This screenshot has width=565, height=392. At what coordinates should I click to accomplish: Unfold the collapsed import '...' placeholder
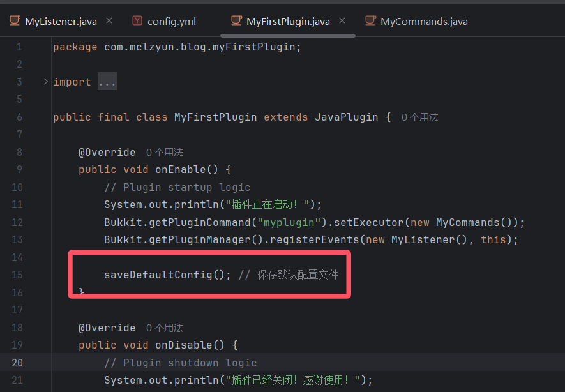[x=107, y=82]
